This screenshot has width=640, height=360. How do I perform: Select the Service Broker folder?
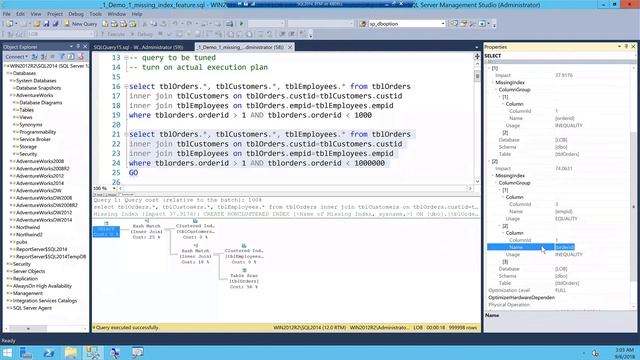(x=35, y=140)
